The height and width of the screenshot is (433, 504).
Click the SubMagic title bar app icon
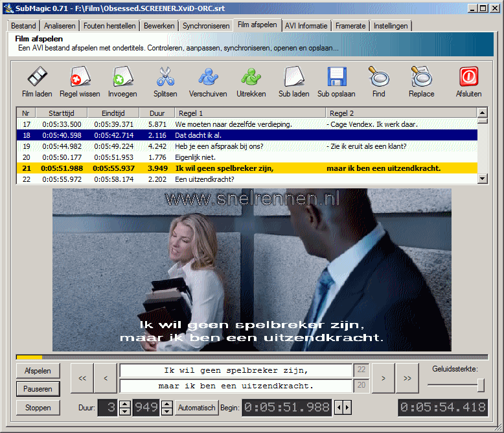tap(8, 8)
